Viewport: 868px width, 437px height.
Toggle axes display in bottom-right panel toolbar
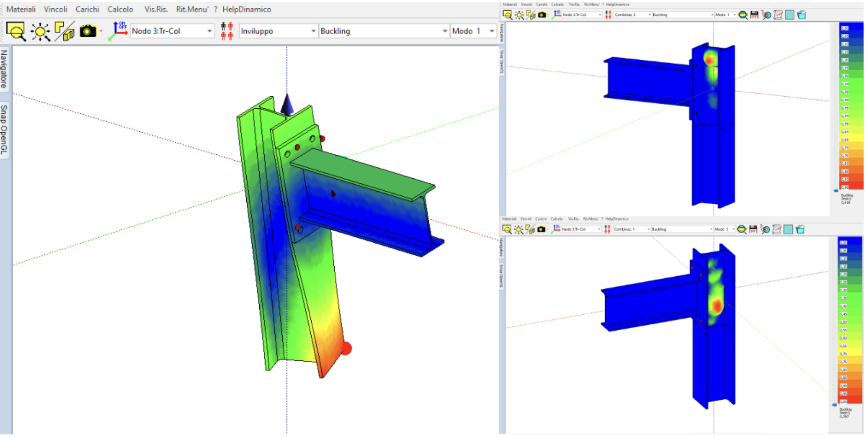[556, 229]
